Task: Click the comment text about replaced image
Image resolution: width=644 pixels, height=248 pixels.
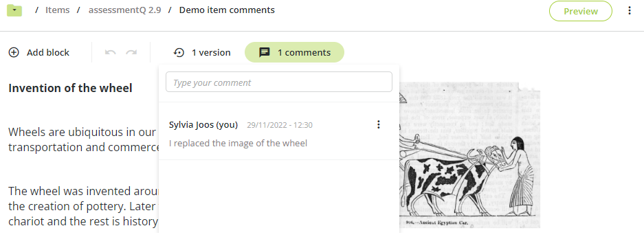Action: coord(238,144)
